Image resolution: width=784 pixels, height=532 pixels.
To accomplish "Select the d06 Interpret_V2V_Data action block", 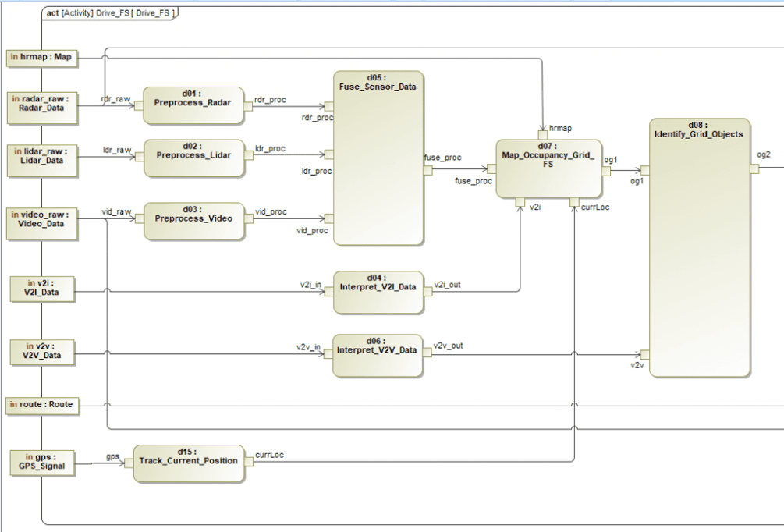I will click(x=378, y=353).
